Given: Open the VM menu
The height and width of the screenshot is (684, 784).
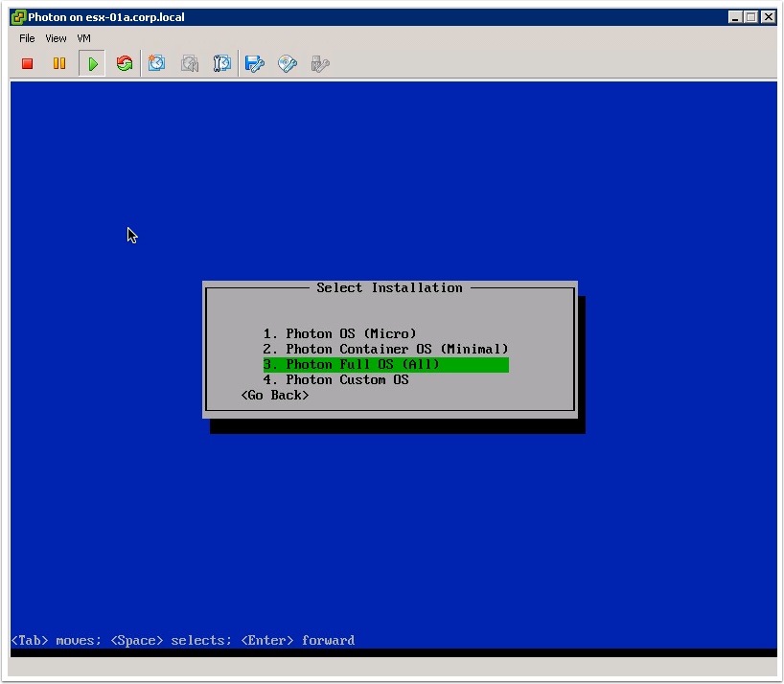Looking at the screenshot, I should 84,38.
